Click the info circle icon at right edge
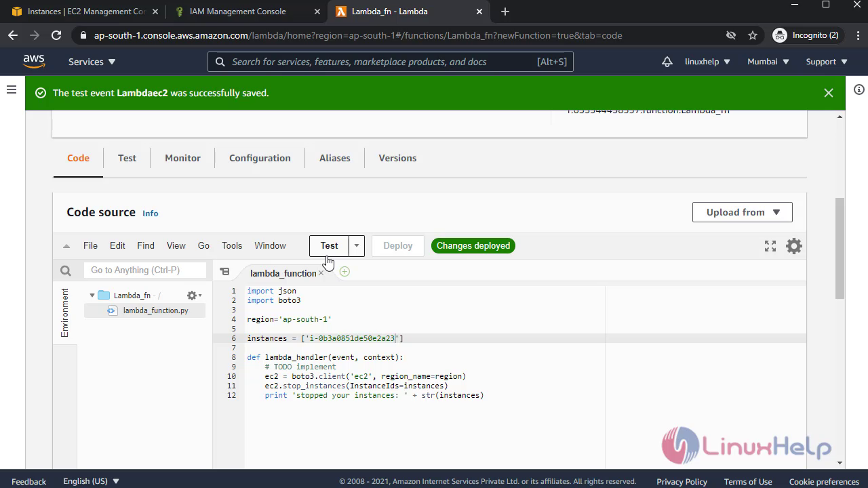 (859, 89)
